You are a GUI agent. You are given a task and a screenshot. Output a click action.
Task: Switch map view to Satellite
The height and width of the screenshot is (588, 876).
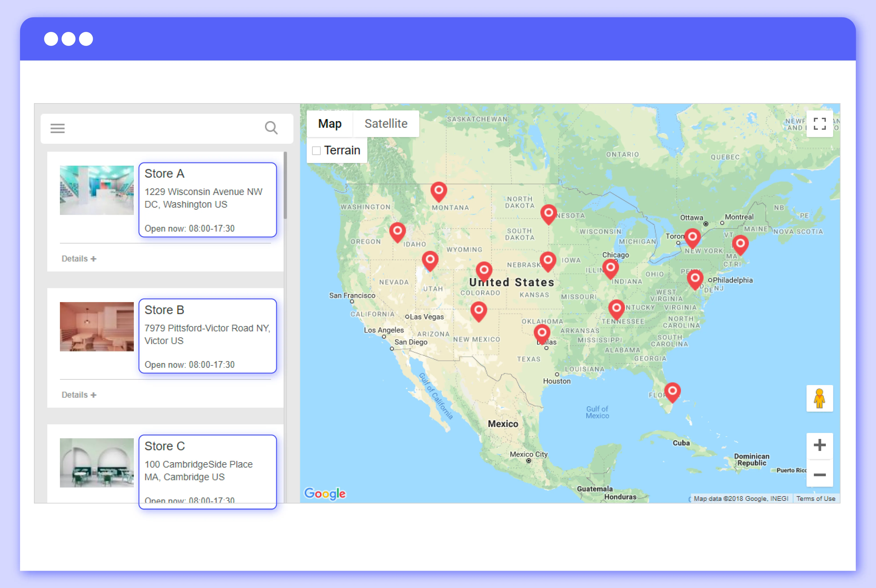tap(386, 123)
